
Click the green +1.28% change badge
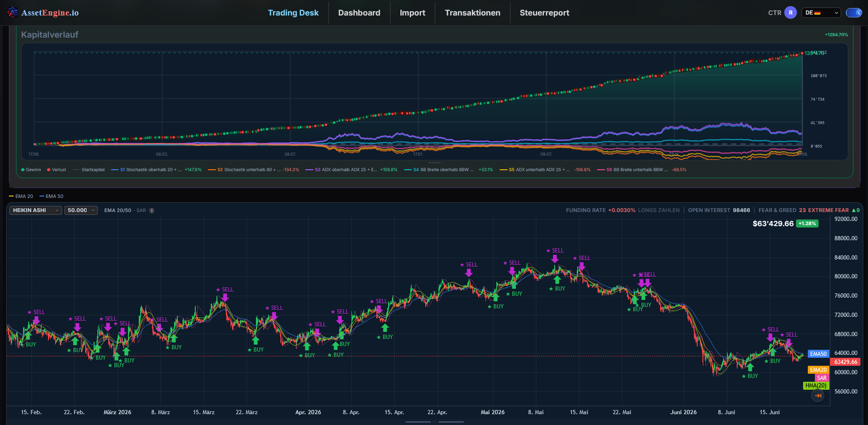(x=807, y=224)
